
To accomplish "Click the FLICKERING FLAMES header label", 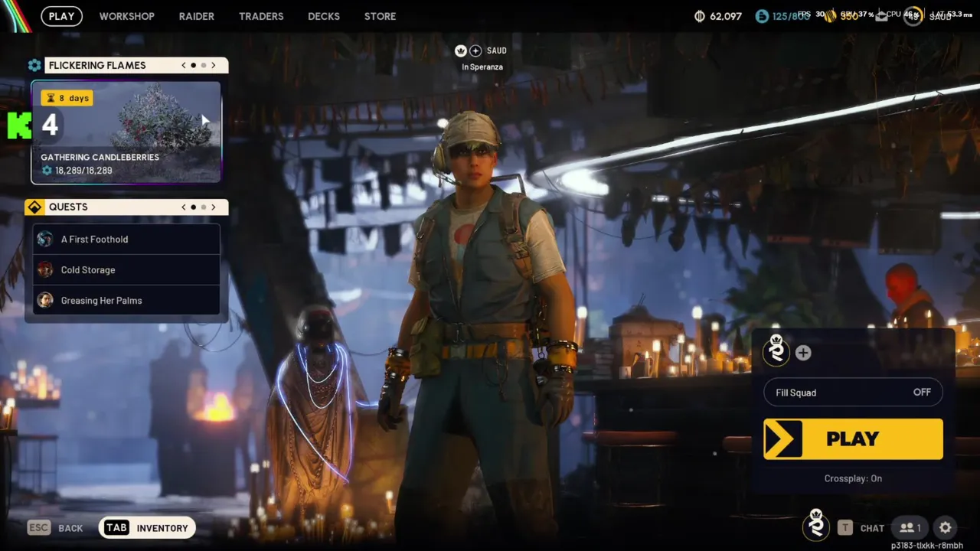I will [97, 66].
